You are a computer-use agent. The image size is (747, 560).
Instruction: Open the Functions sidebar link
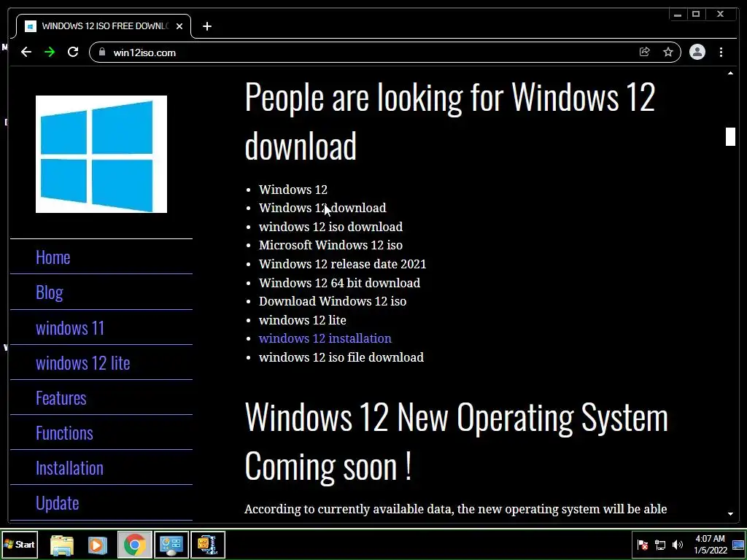tap(64, 433)
